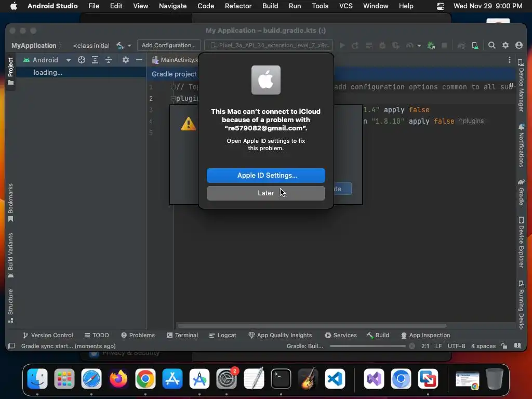Viewport: 532px width, 399px height.
Task: Click the Make Project hammer icon
Action: coord(120,46)
